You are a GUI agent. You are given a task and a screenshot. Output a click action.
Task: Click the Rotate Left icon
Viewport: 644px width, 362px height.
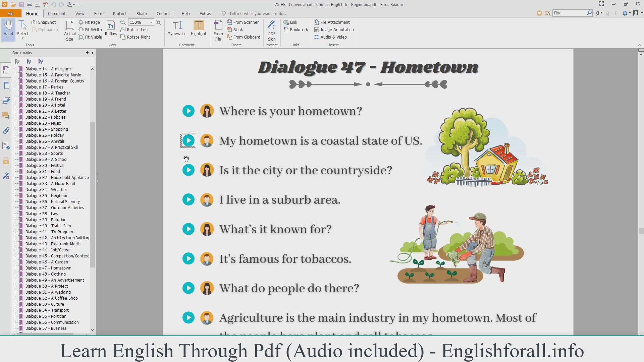coord(123,29)
